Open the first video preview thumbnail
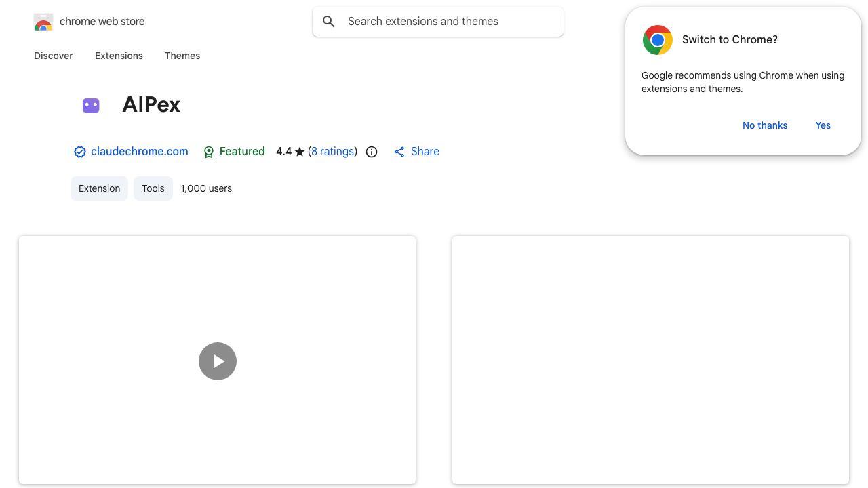Screen dimensions: 868x488 click(217, 360)
